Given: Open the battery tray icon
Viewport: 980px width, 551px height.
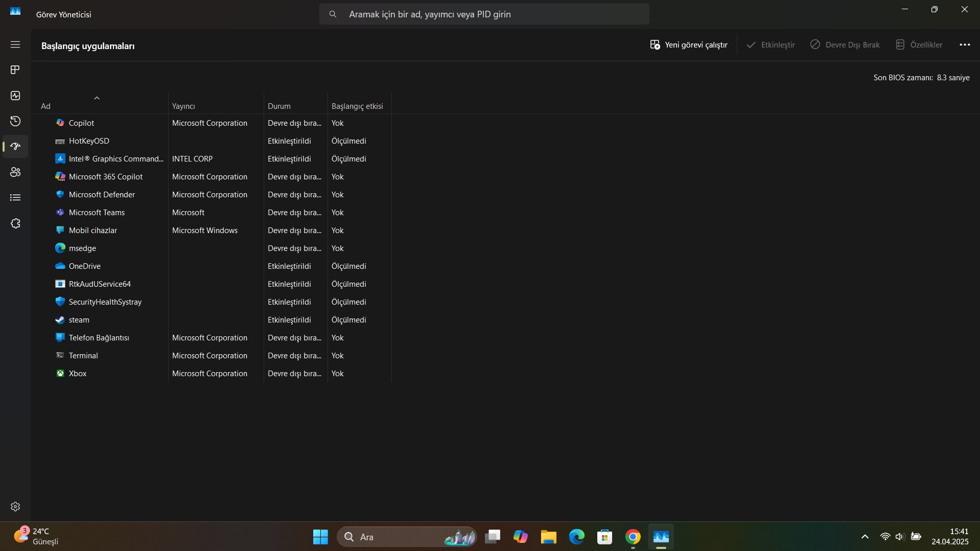Looking at the screenshot, I should [916, 537].
